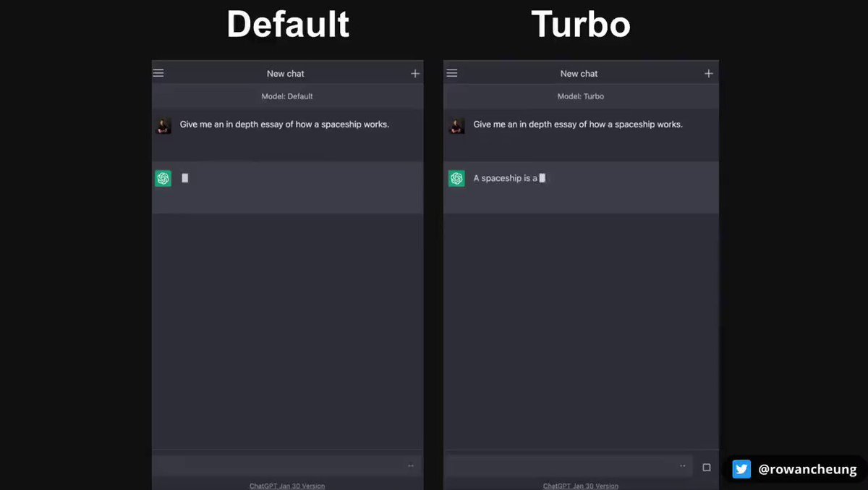
Task: Click the ChatGPT logo beside the Default response
Action: point(163,178)
